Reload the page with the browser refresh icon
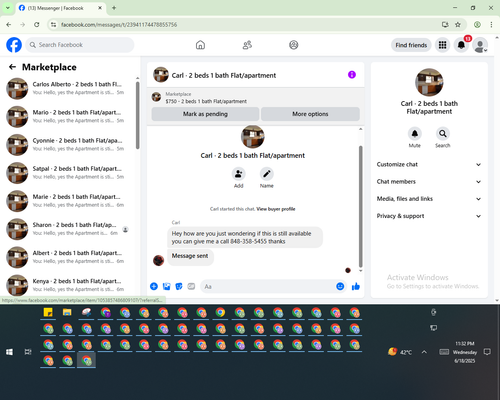 [37, 25]
